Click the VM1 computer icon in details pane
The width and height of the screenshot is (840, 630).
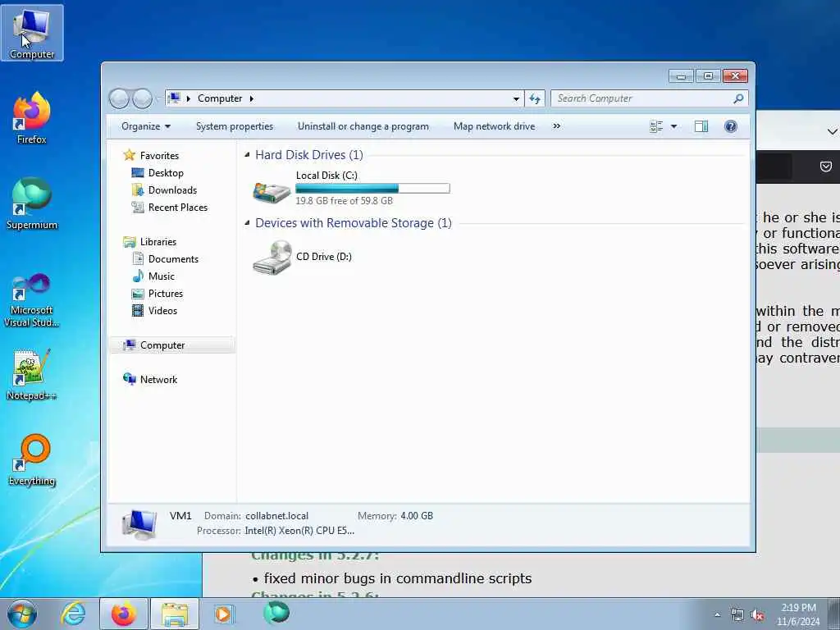tap(139, 524)
